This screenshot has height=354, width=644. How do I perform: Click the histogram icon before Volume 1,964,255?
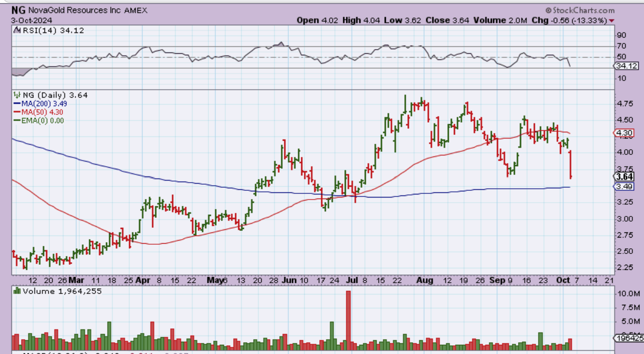point(16,291)
